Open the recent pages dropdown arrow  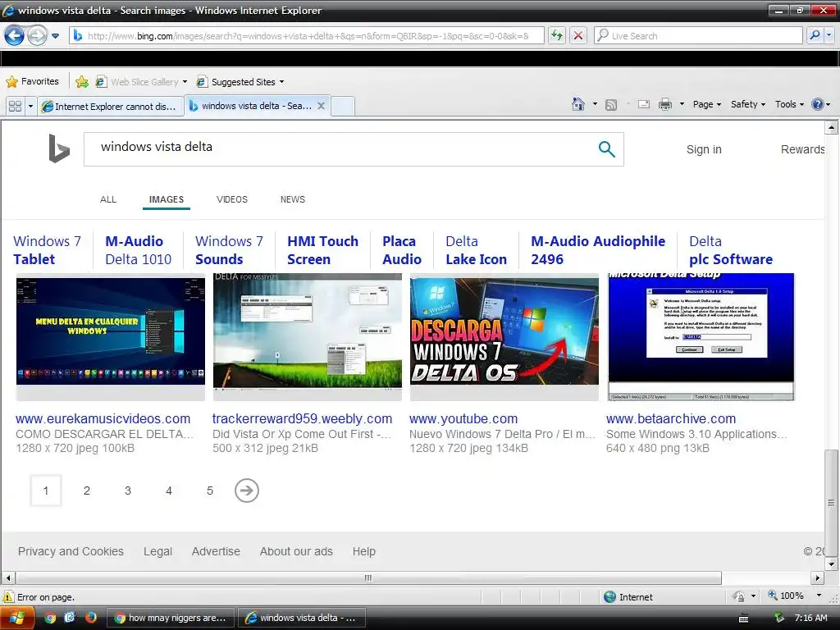pos(55,36)
